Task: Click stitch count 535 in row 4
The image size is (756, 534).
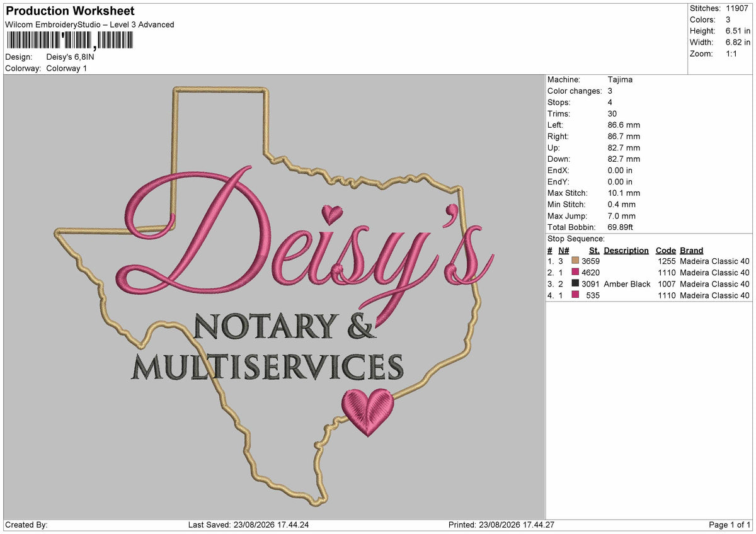Action: pyautogui.click(x=593, y=295)
